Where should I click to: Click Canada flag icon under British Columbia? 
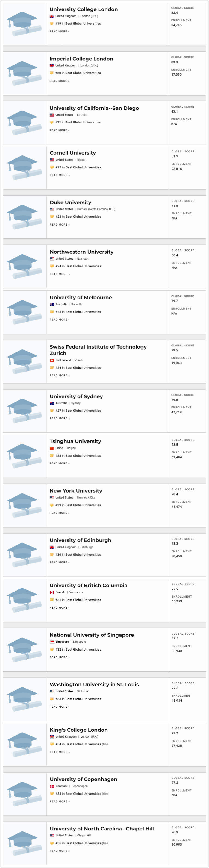click(52, 592)
